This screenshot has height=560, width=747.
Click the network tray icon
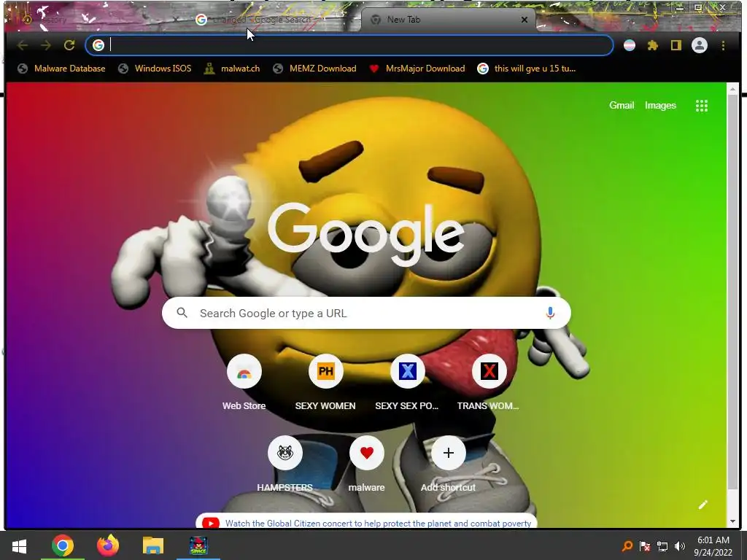coord(662,546)
